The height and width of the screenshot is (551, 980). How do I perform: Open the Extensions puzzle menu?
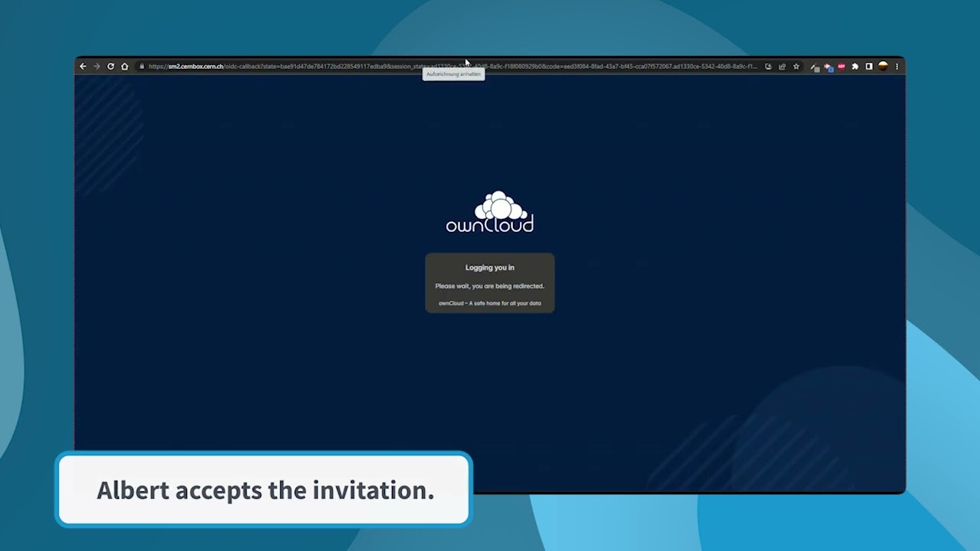(855, 67)
